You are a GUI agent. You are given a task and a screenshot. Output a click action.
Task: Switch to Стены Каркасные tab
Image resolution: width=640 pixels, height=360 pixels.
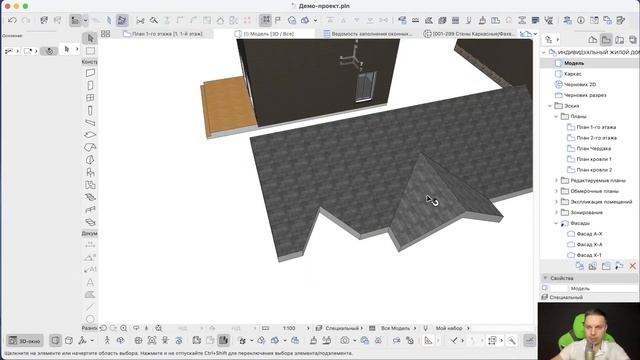pyautogui.click(x=469, y=34)
